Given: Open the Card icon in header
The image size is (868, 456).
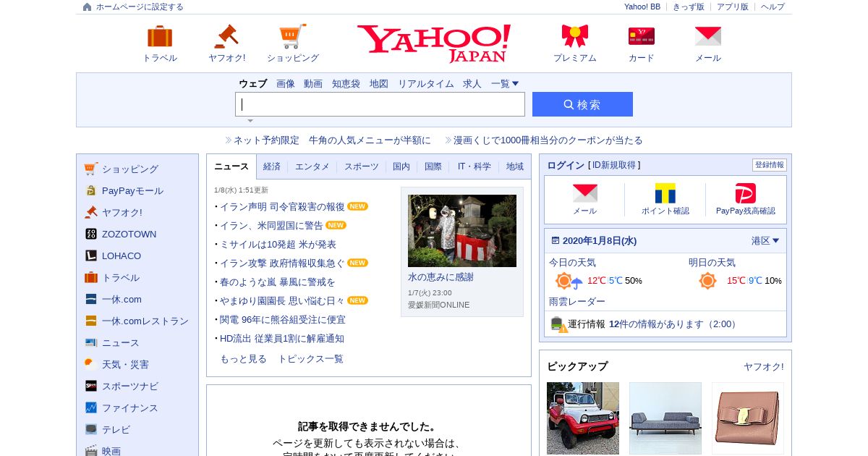Looking at the screenshot, I should (x=642, y=36).
